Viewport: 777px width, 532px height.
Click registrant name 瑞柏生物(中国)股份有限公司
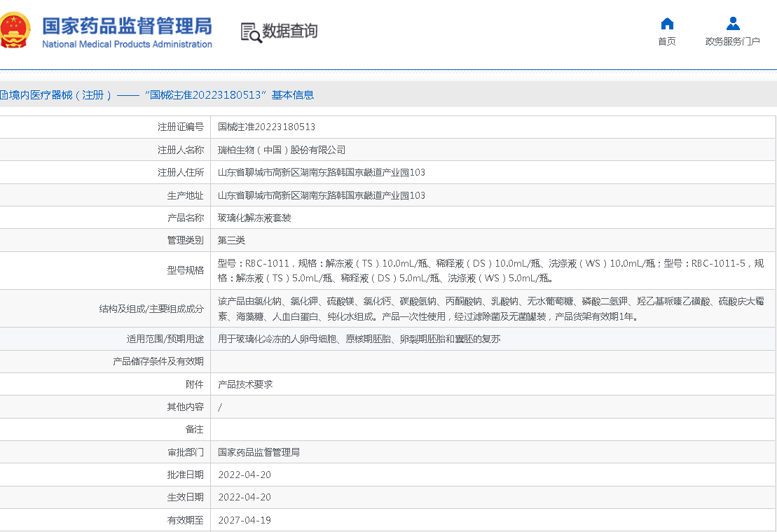click(282, 150)
